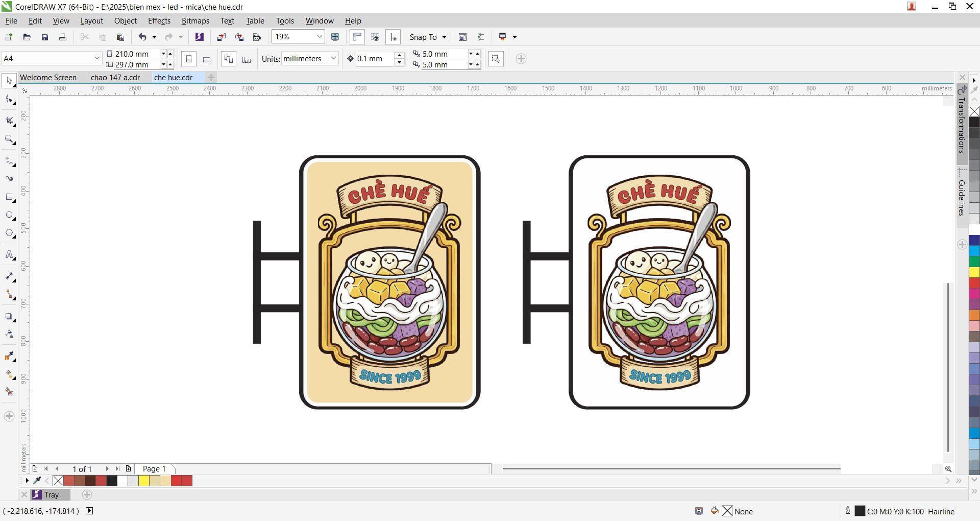
Task: Select the Drop Shadow tool
Action: click(9, 316)
